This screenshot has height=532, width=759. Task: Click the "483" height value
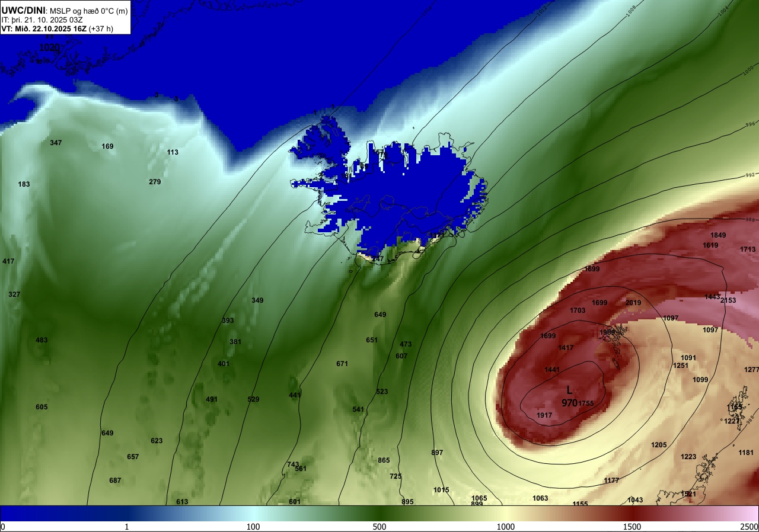(42, 340)
